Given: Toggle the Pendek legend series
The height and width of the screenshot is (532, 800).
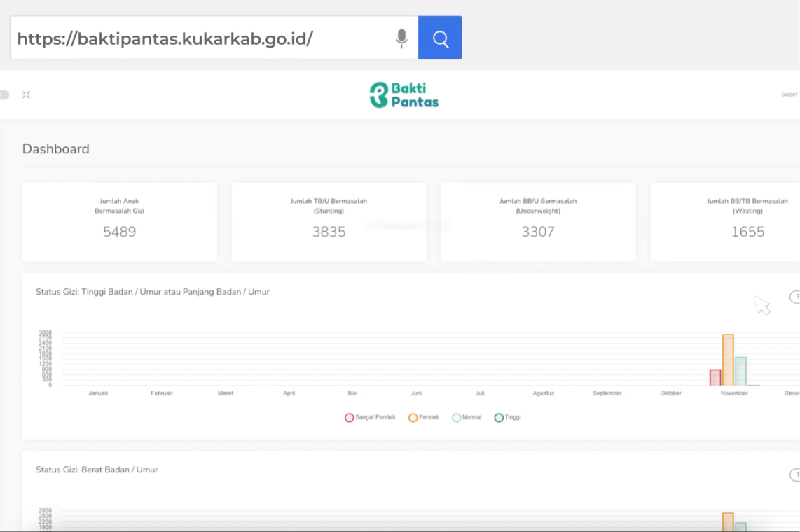Looking at the screenshot, I should [424, 418].
